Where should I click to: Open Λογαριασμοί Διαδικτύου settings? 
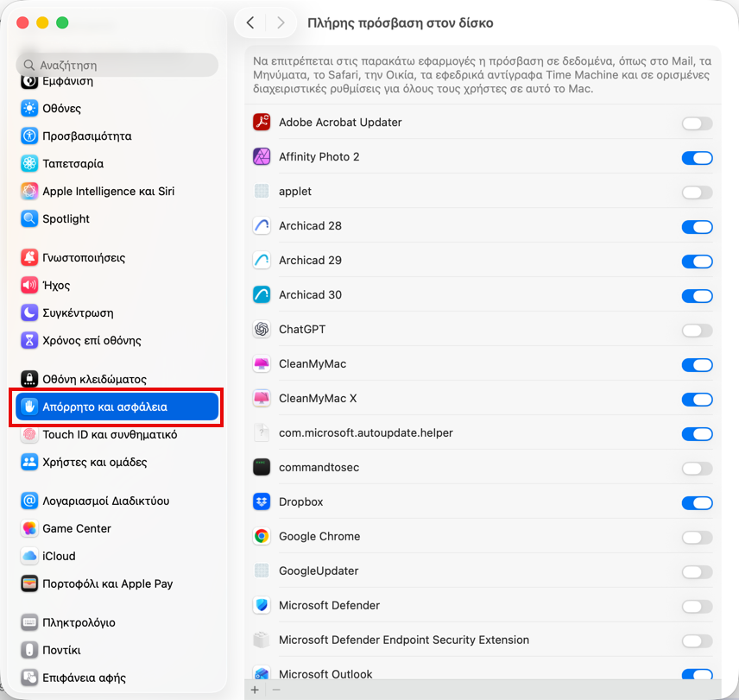click(117, 501)
